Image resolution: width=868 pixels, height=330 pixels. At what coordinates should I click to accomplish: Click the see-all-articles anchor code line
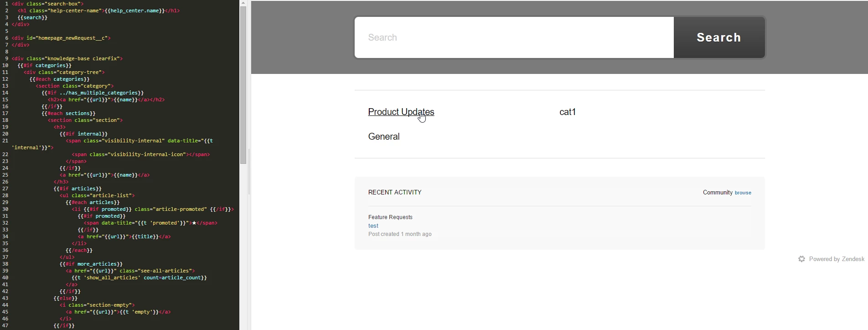point(130,271)
